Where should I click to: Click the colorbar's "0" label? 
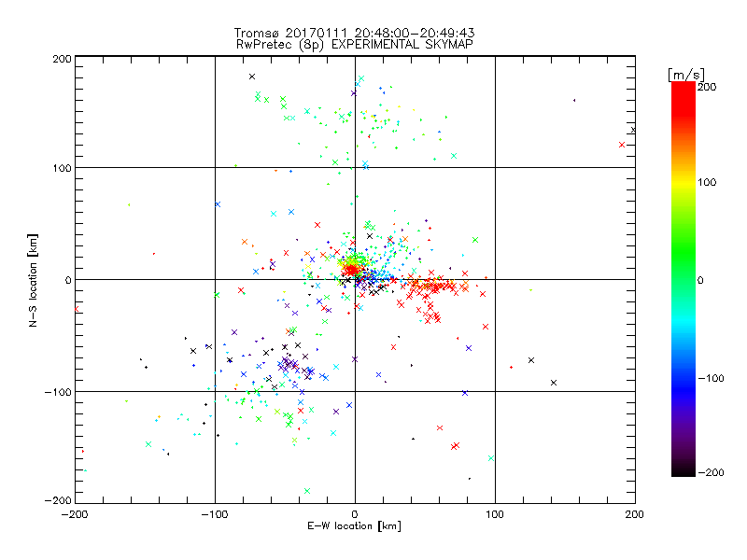[700, 281]
